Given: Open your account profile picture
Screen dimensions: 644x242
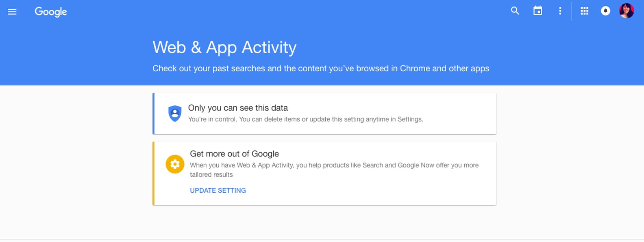Looking at the screenshot, I should [x=627, y=11].
